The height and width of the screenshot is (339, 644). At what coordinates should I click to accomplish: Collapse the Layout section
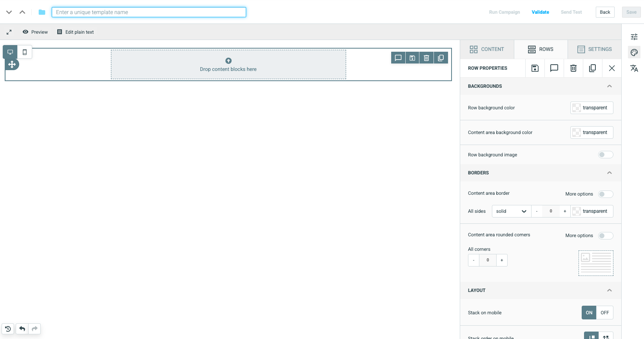pyautogui.click(x=610, y=290)
